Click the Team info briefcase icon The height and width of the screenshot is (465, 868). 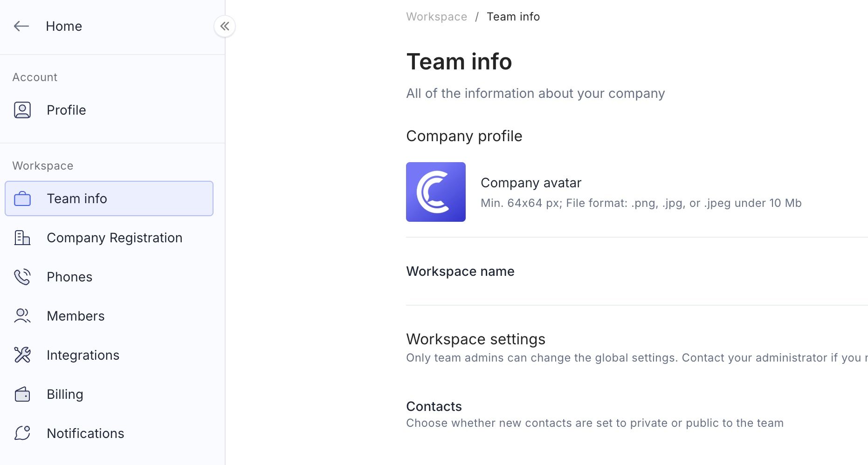coord(22,199)
